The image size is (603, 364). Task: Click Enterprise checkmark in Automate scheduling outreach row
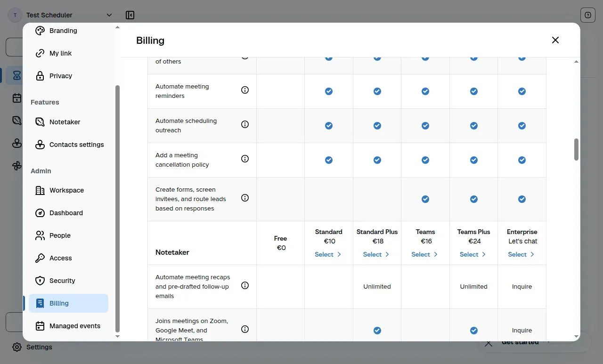[x=522, y=126]
